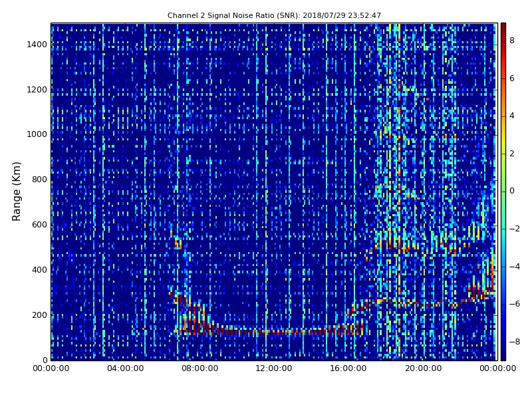
Task: Click the dark red top of the colorbar
Action: [503, 27]
